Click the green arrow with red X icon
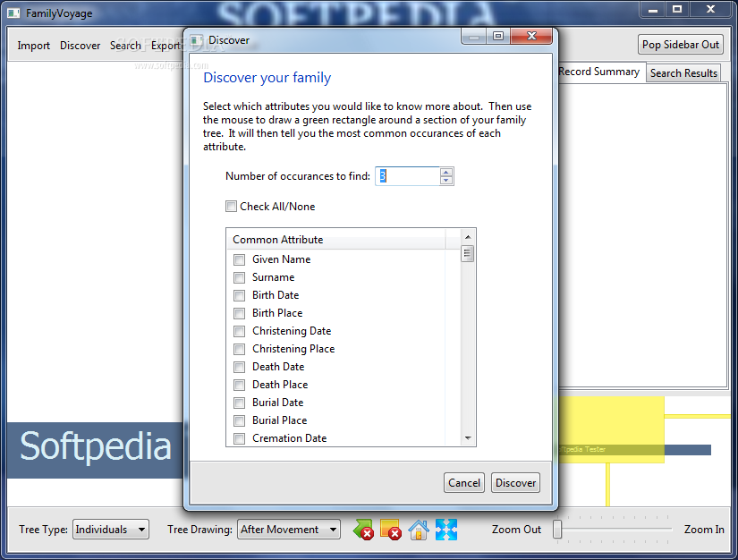The image size is (738, 560). 363,530
